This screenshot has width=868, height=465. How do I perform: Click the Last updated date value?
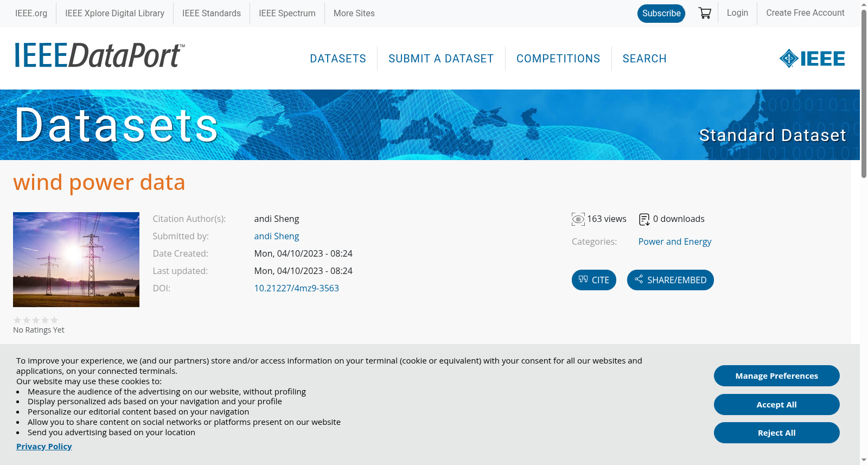303,271
